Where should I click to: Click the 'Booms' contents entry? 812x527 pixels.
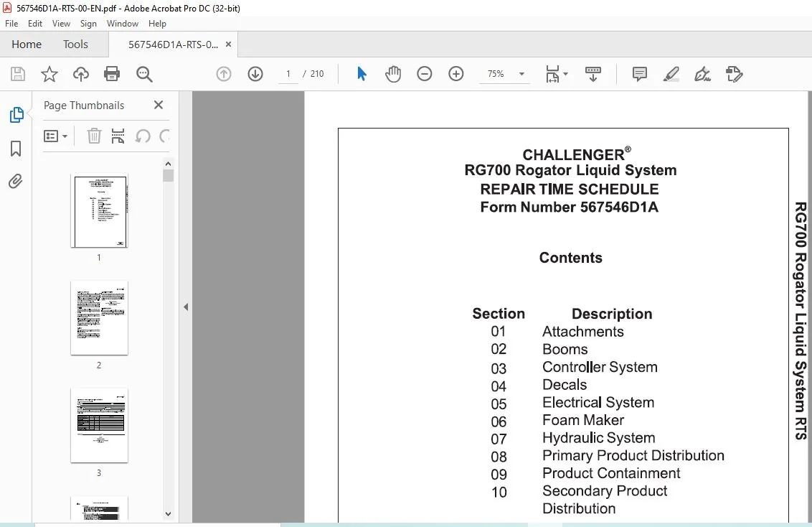565,349
